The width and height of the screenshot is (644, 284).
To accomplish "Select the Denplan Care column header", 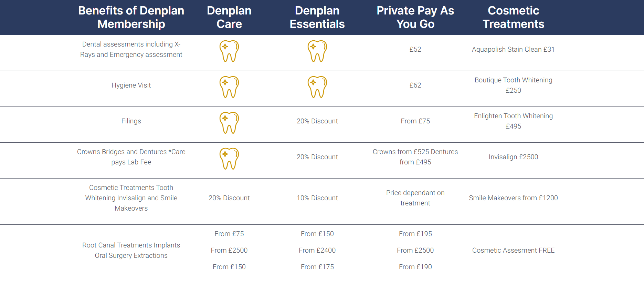I will pos(229,17).
